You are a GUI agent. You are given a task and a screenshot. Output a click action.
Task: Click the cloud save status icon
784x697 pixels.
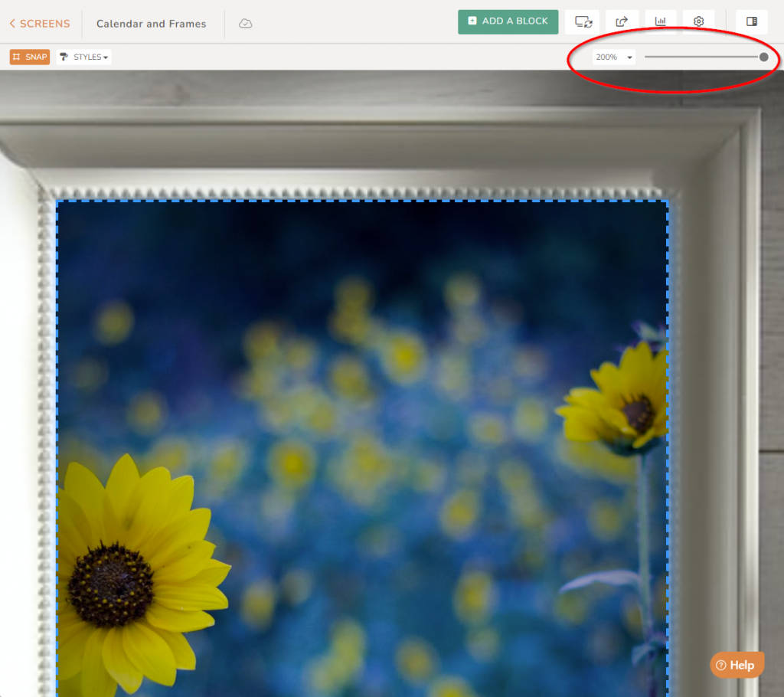pyautogui.click(x=245, y=24)
